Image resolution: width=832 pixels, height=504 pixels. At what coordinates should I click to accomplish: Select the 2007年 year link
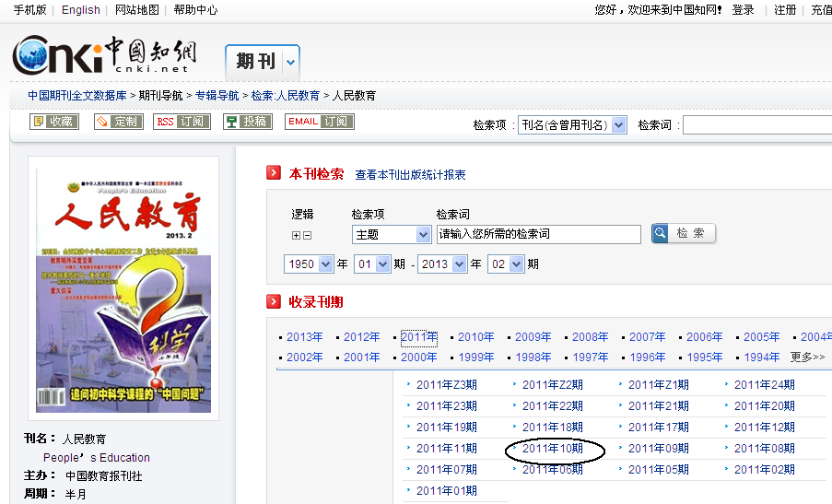pyautogui.click(x=648, y=337)
